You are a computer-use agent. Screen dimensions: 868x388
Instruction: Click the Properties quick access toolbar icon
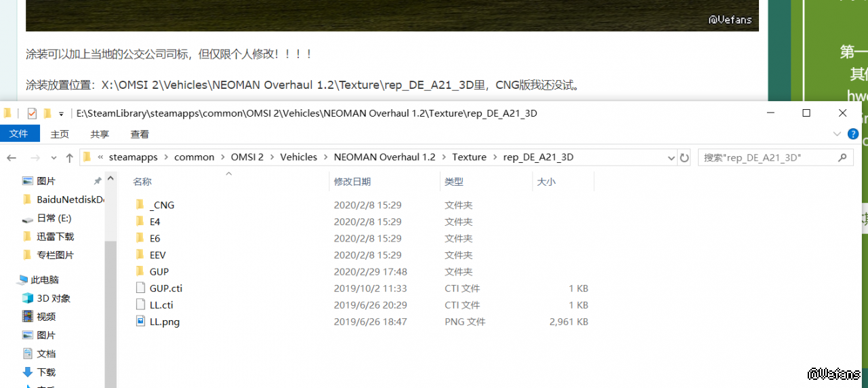coord(32,113)
